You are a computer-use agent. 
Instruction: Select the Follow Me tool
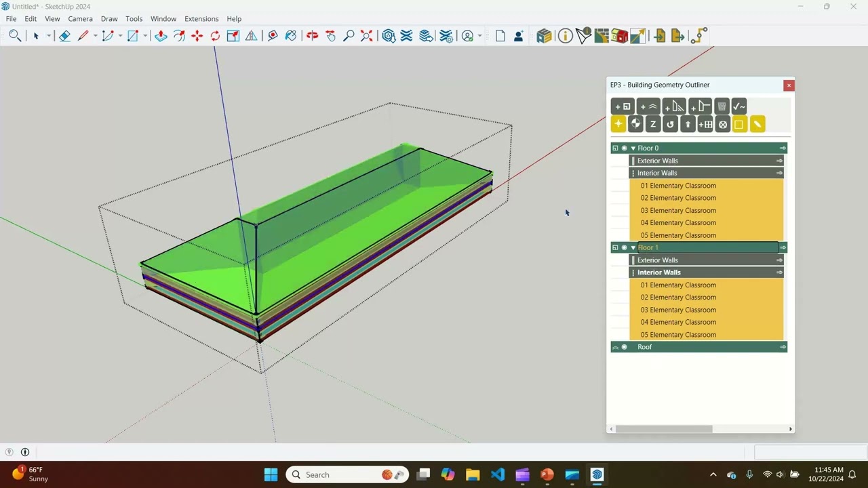[179, 36]
